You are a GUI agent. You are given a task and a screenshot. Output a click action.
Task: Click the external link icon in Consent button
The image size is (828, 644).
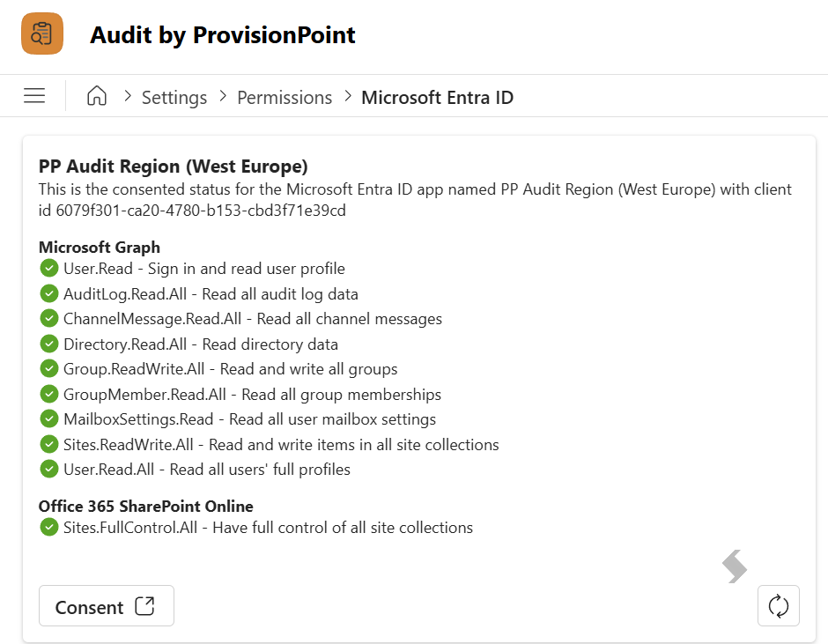pos(144,606)
